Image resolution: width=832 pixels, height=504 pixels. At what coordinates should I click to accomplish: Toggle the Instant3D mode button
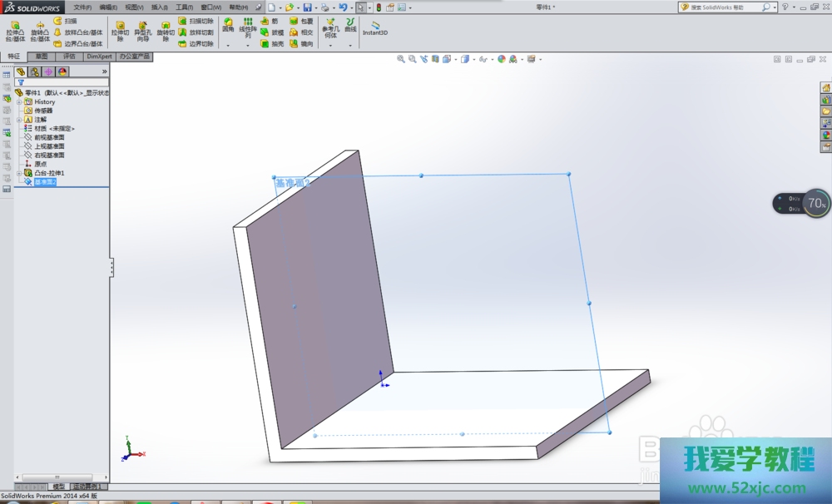(x=376, y=28)
